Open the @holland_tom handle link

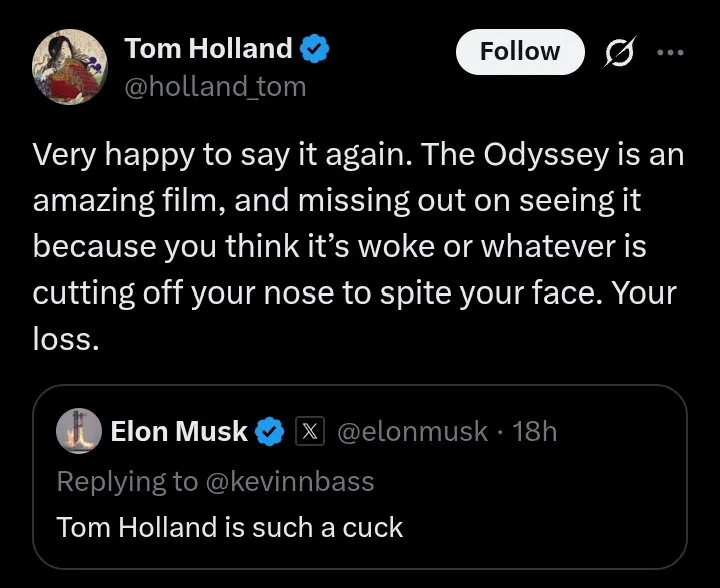[215, 86]
